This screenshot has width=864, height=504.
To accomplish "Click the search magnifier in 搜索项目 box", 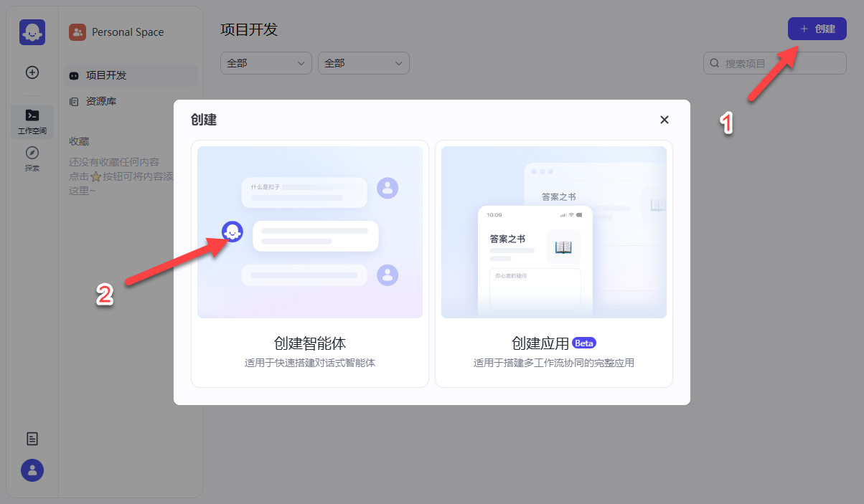I will point(714,63).
